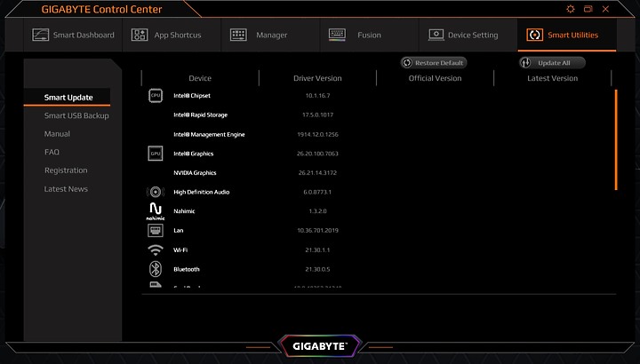Click the Driver Version column header
Image resolution: width=640 pixels, height=364 pixels.
[317, 78]
